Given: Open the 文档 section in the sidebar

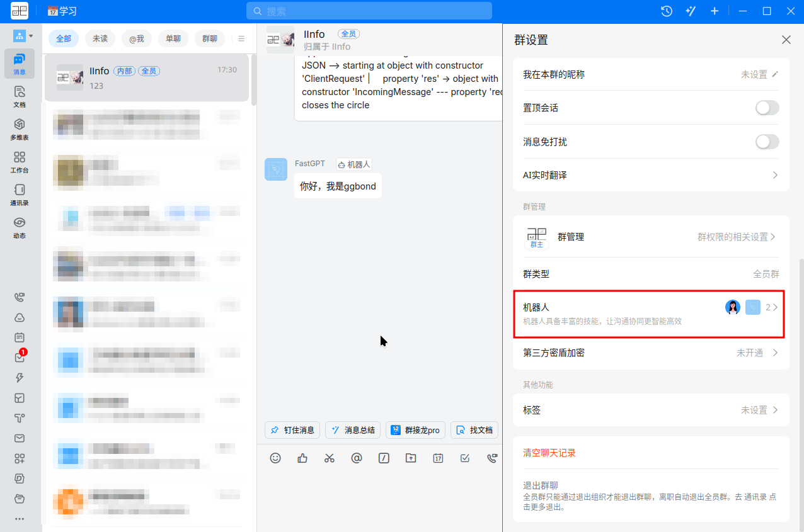Looking at the screenshot, I should point(20,94).
